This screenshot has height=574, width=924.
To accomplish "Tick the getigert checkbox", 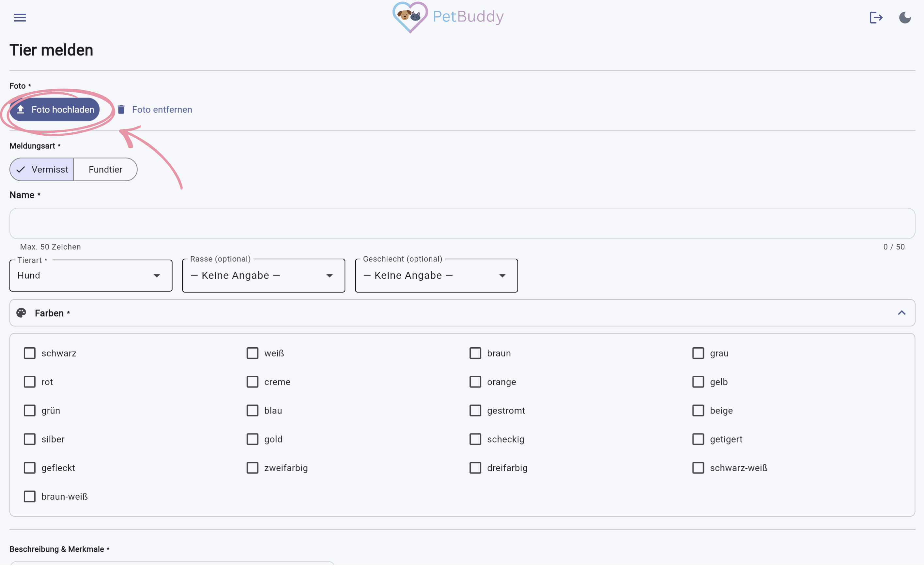I will 698,439.
